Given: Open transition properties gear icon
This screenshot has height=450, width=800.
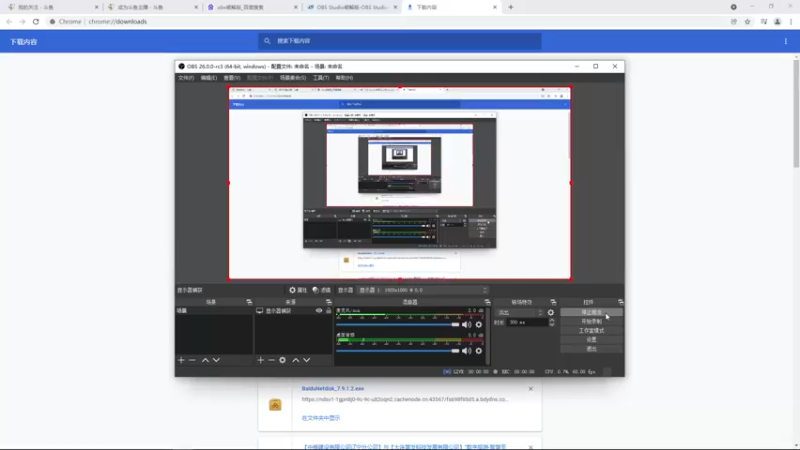Looking at the screenshot, I should (551, 312).
